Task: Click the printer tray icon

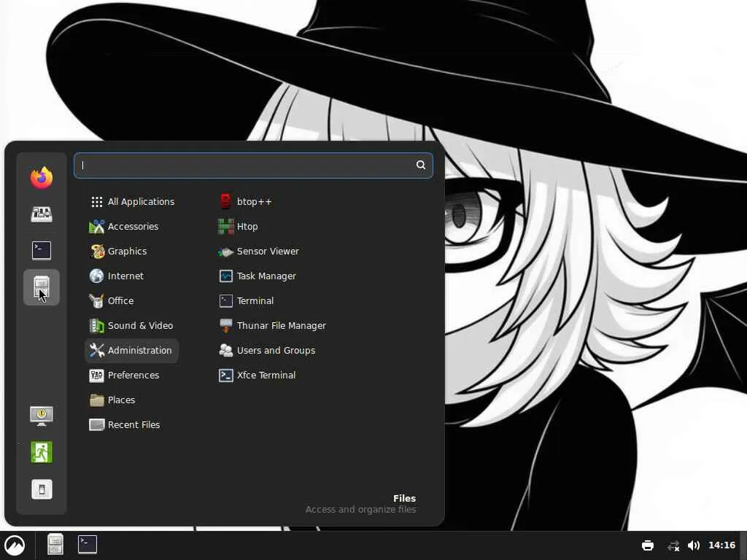Action: (648, 545)
